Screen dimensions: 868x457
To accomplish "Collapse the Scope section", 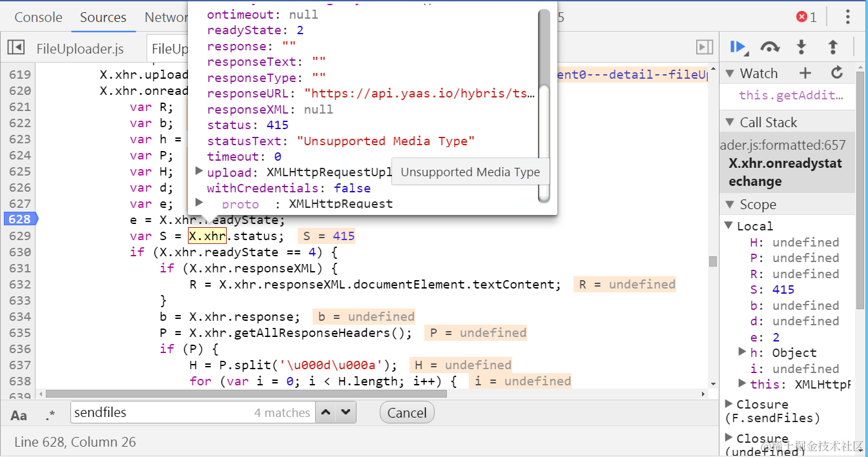I will point(730,204).
